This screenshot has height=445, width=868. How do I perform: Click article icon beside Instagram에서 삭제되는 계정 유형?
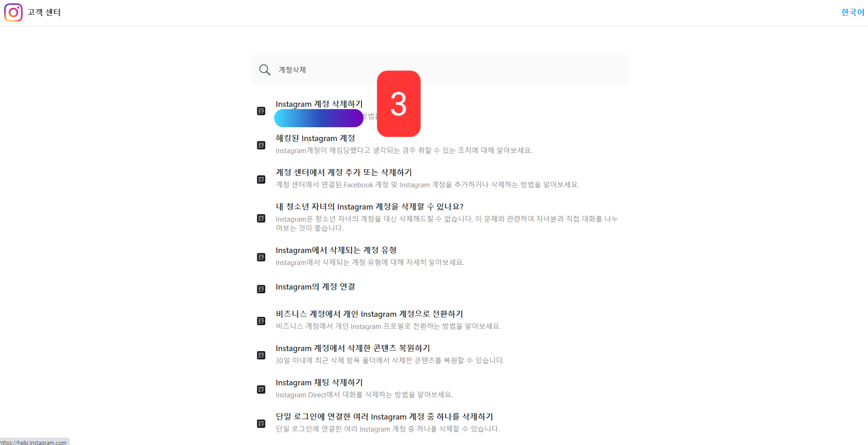point(261,257)
